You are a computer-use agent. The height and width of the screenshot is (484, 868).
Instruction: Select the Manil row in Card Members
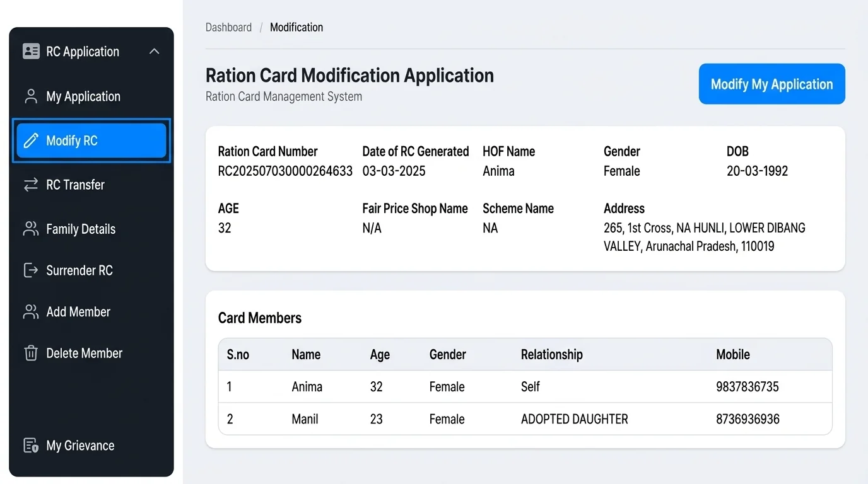525,418
